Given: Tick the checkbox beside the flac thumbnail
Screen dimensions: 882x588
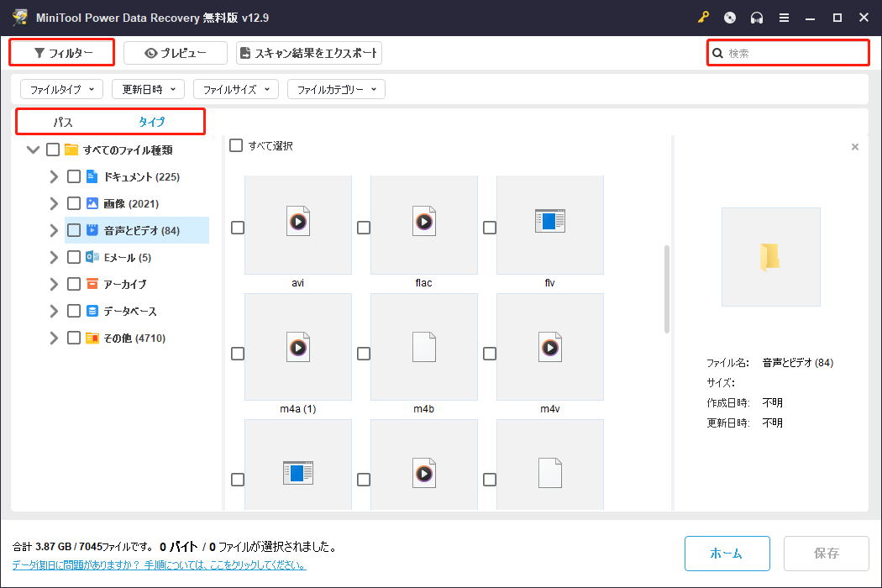Looking at the screenshot, I should click(x=364, y=228).
